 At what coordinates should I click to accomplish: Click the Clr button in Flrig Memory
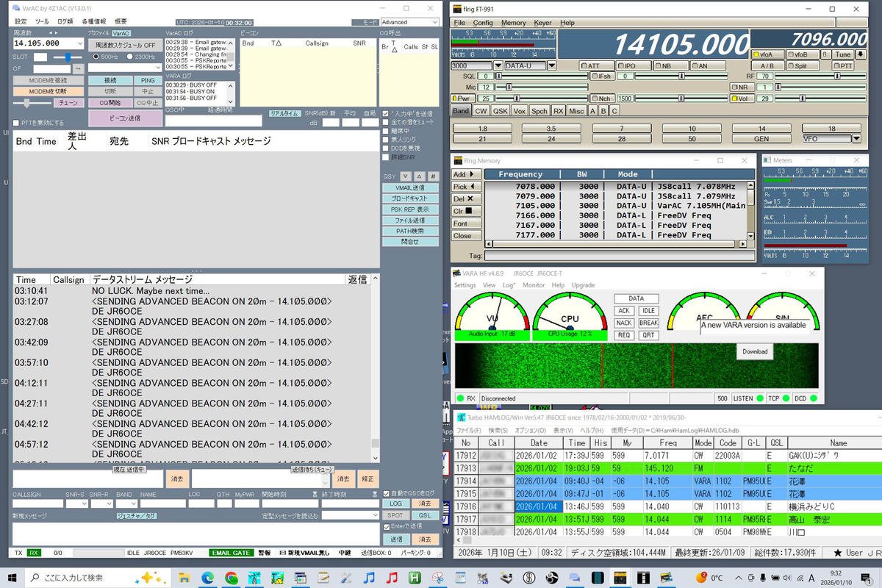[x=467, y=211]
